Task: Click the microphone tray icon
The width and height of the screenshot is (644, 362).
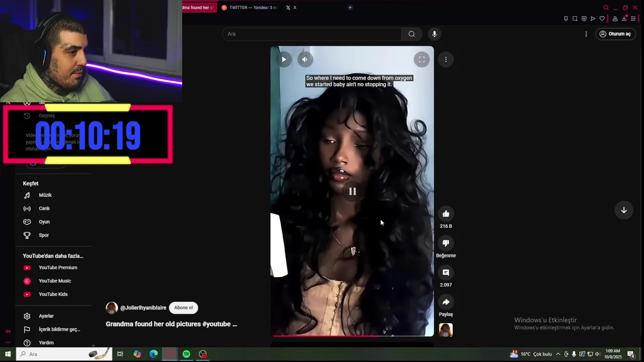Action: tap(574, 354)
